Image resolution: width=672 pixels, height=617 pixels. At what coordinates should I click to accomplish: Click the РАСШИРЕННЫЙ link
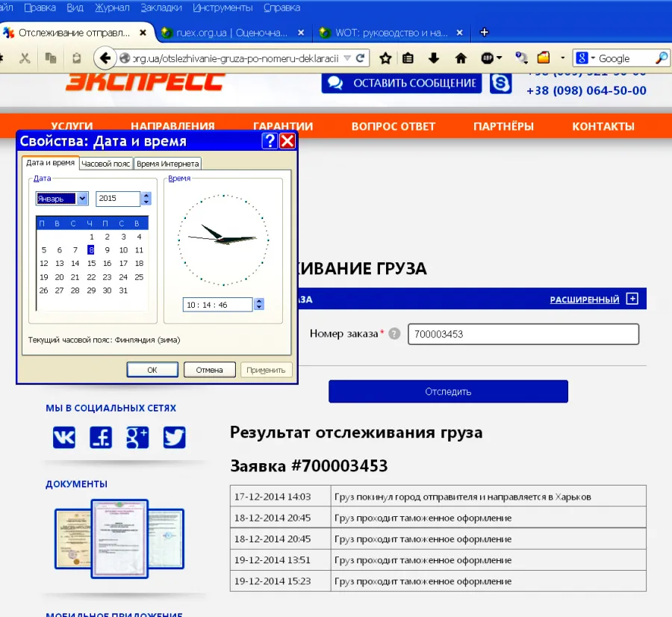[585, 300]
